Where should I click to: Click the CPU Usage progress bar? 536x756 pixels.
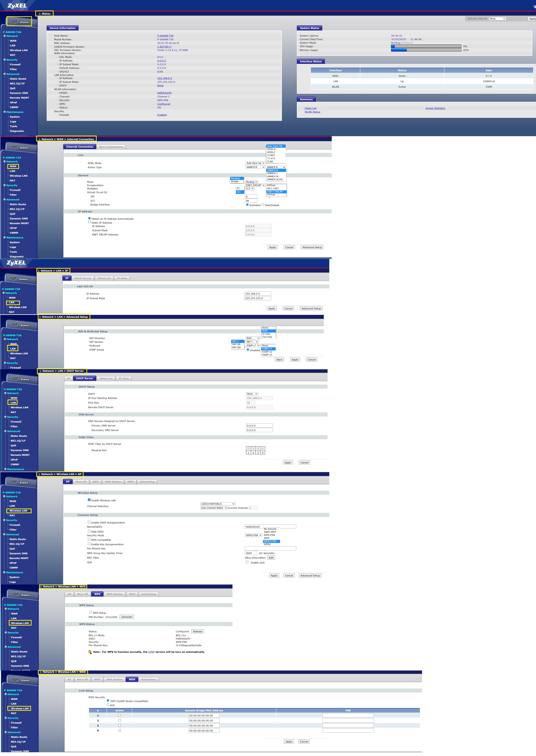[426, 47]
